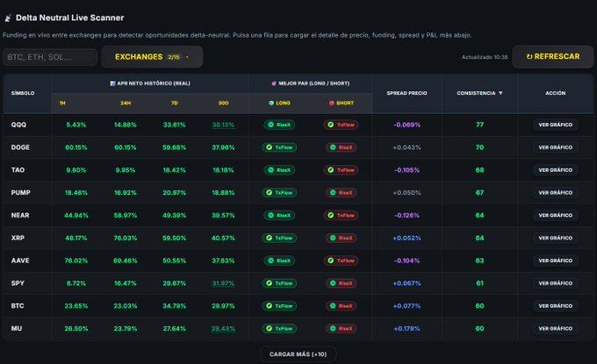Click the RiseX long badge in AAVE row
The image size is (597, 364).
pos(279,261)
